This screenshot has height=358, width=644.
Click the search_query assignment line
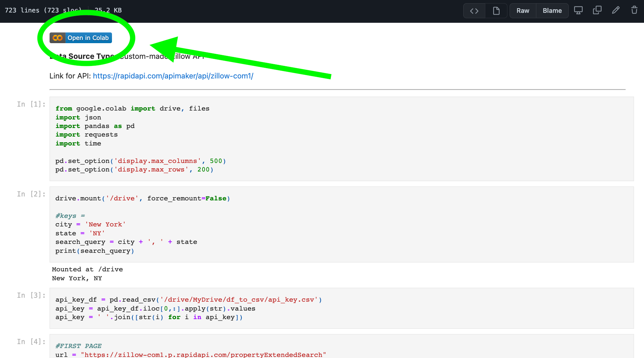(x=126, y=242)
